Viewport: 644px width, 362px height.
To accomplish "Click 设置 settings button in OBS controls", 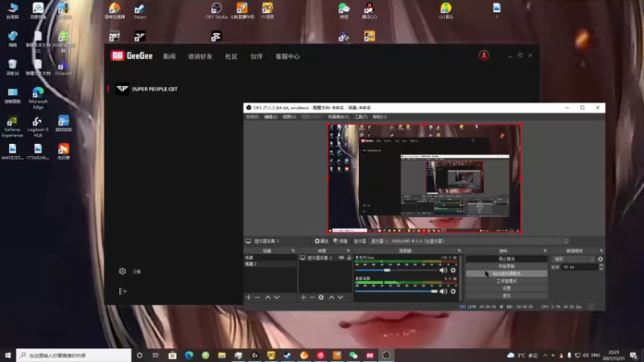I will 506,289.
